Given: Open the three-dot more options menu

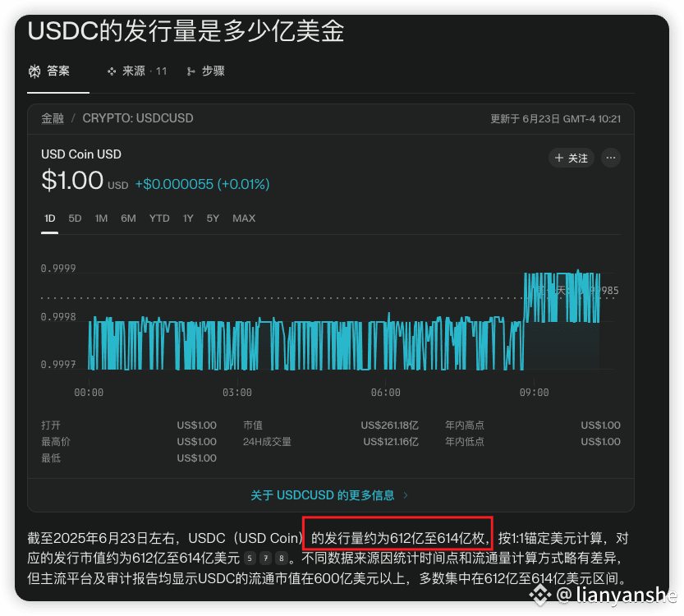Looking at the screenshot, I should point(611,158).
